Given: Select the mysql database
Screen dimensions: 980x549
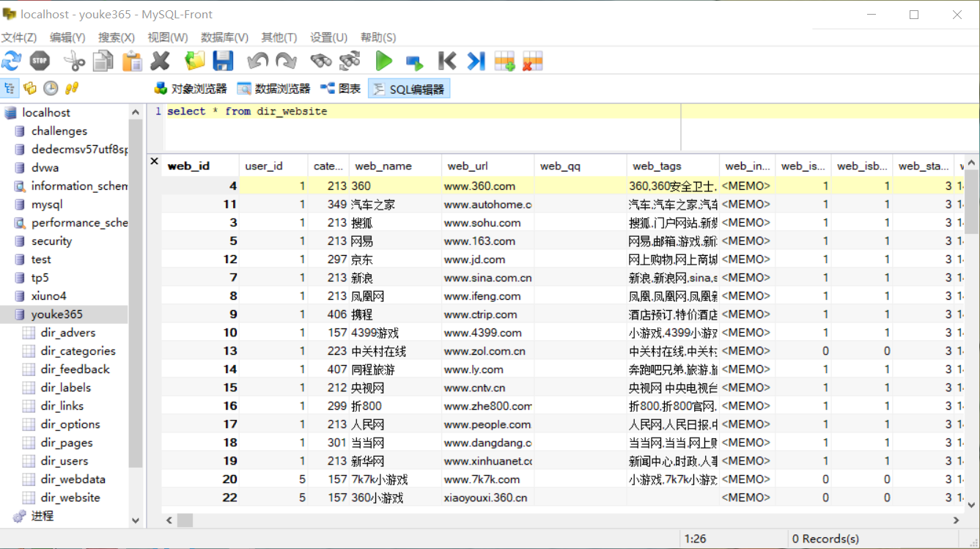Looking at the screenshot, I should [47, 205].
